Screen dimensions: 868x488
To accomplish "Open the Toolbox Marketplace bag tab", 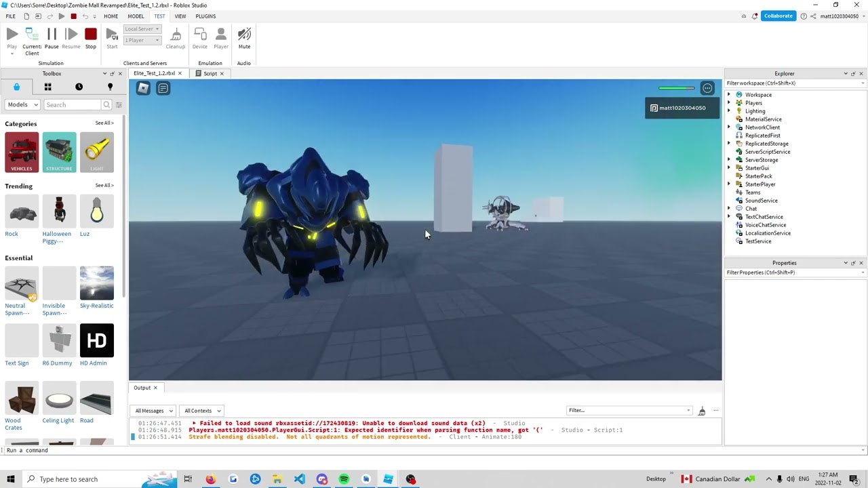I will click(17, 87).
